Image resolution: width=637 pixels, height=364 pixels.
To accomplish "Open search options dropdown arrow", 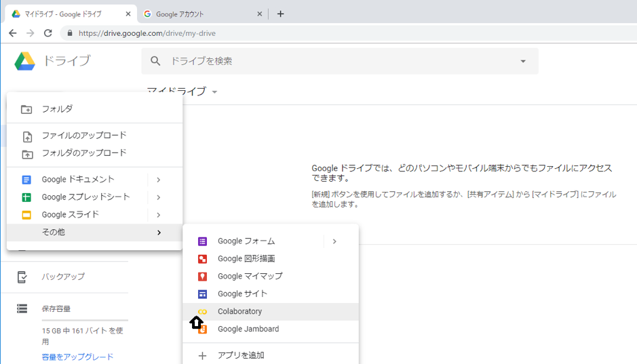I will point(523,61).
